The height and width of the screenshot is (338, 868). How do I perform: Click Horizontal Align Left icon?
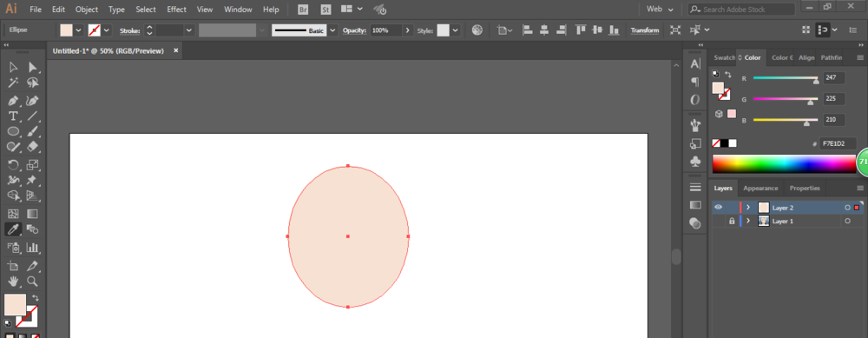(528, 30)
